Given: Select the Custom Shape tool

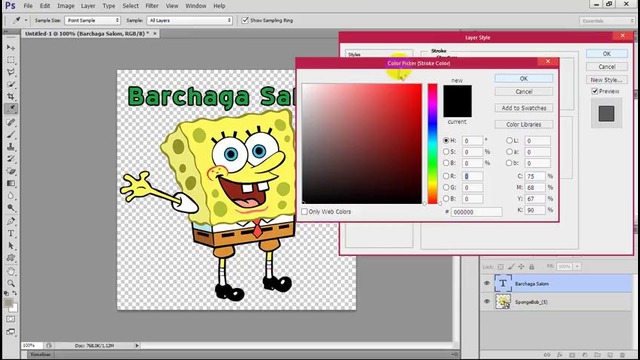Looking at the screenshot, I should tap(11, 258).
